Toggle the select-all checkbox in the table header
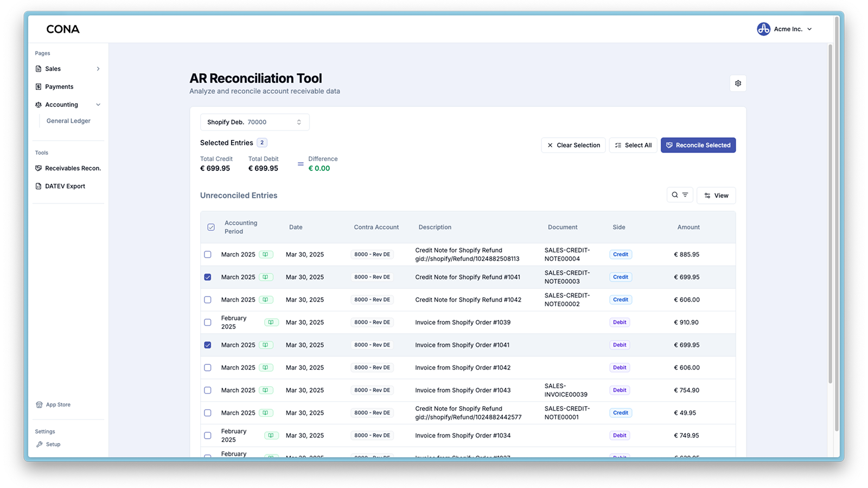The width and height of the screenshot is (868, 488). pos(211,227)
